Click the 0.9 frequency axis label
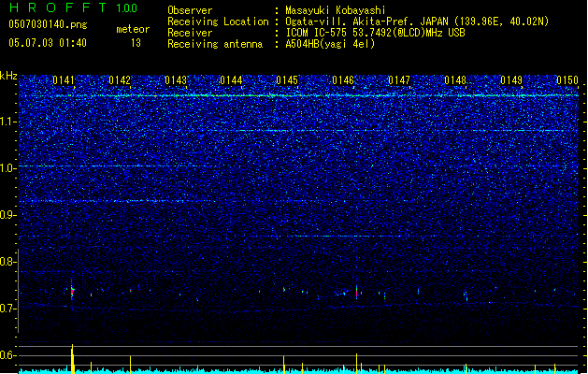This screenshot has width=588, height=374. pyautogui.click(x=7, y=215)
